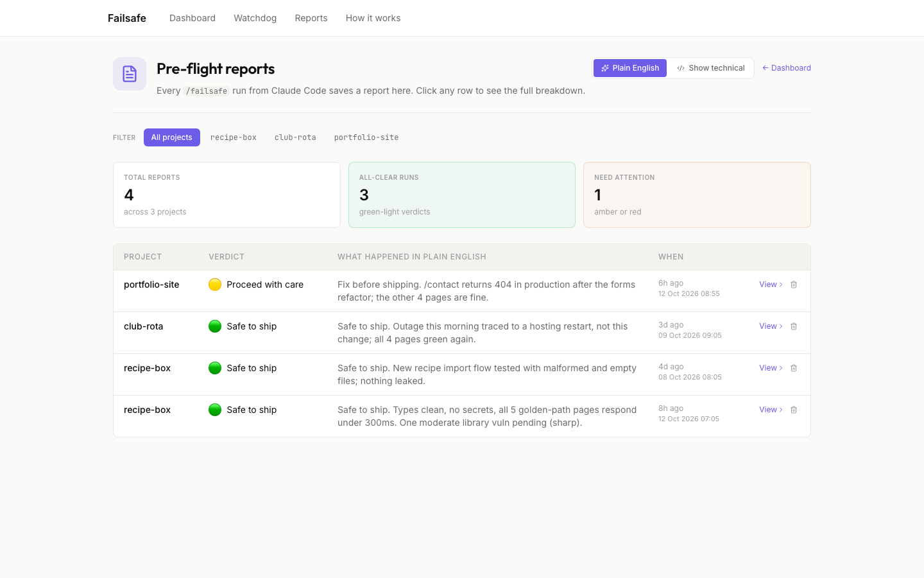View the recipe-box report from 8h ago
924x578 pixels.
(771, 410)
